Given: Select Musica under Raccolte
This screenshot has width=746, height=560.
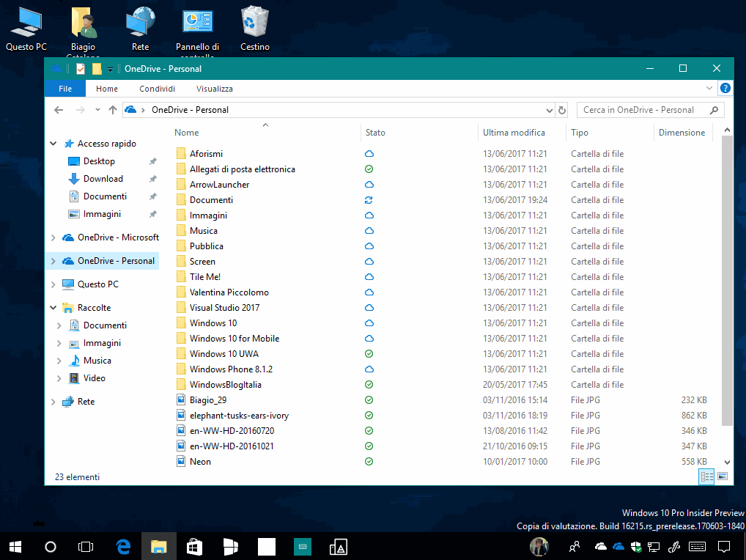Looking at the screenshot, I should (97, 360).
